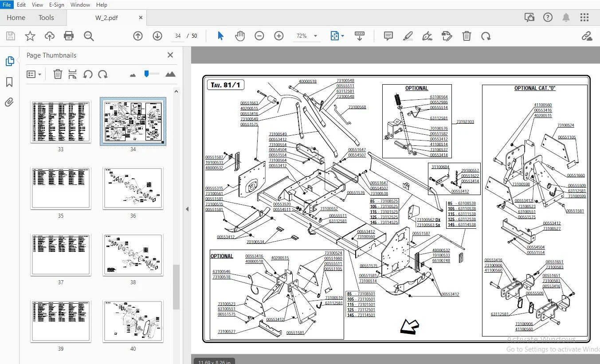Select the Highlight text tool

408,36
